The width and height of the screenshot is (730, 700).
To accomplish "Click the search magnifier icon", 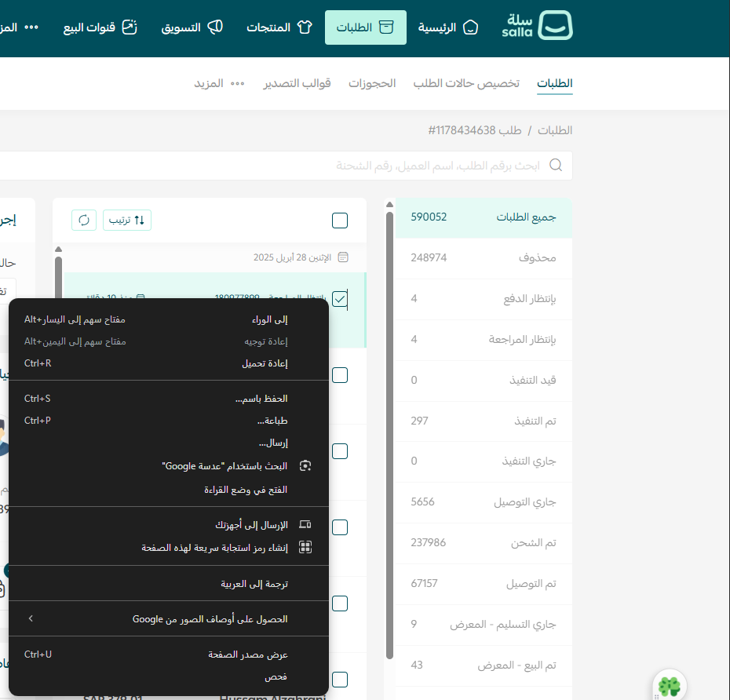I will click(556, 166).
